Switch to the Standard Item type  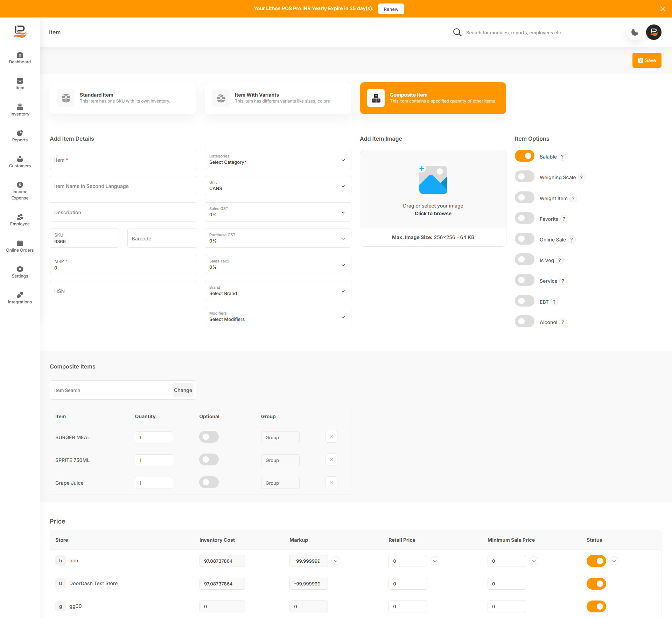click(x=123, y=98)
